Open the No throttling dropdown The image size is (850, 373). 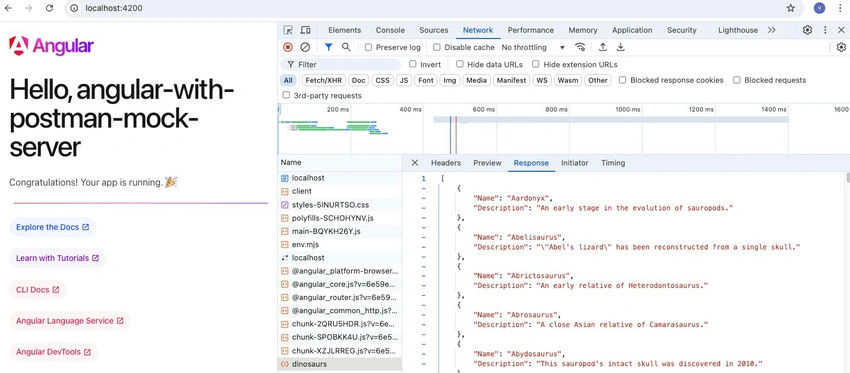point(533,48)
